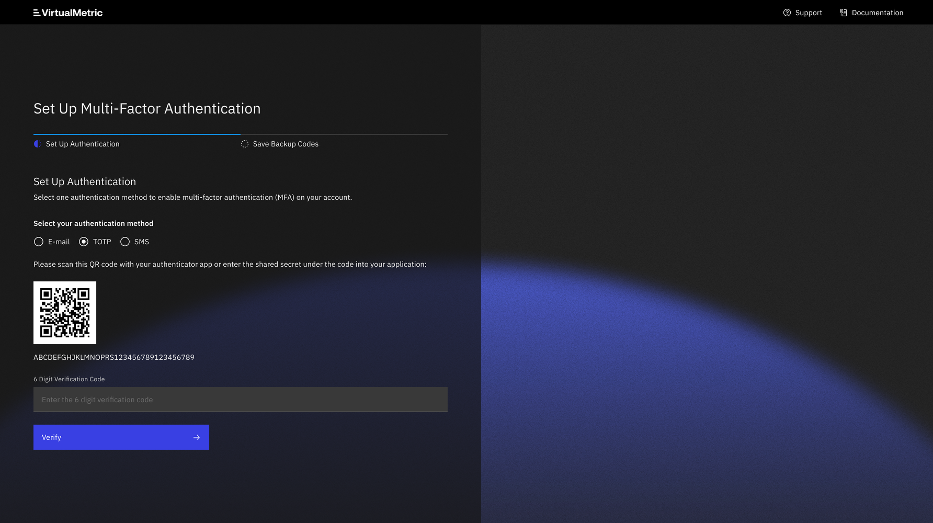
Task: Open the Documentation link
Action: (871, 12)
